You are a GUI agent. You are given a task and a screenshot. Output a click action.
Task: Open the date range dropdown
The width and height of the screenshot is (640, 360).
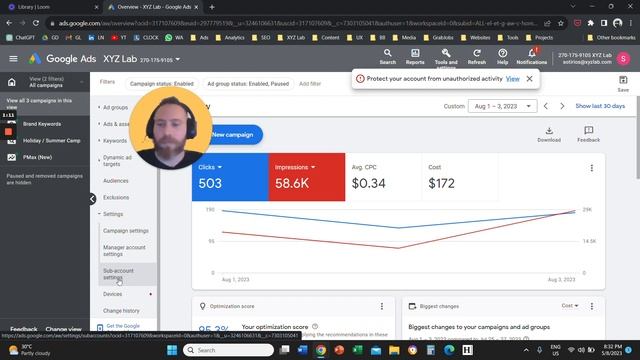click(502, 106)
